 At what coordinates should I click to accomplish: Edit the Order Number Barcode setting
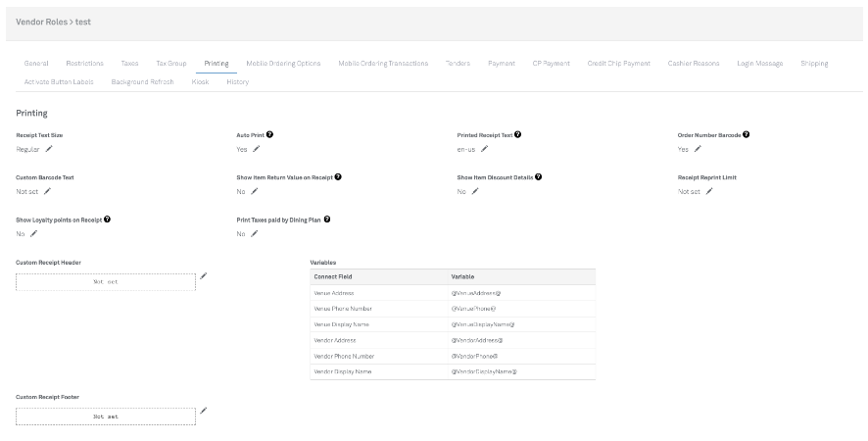(698, 149)
